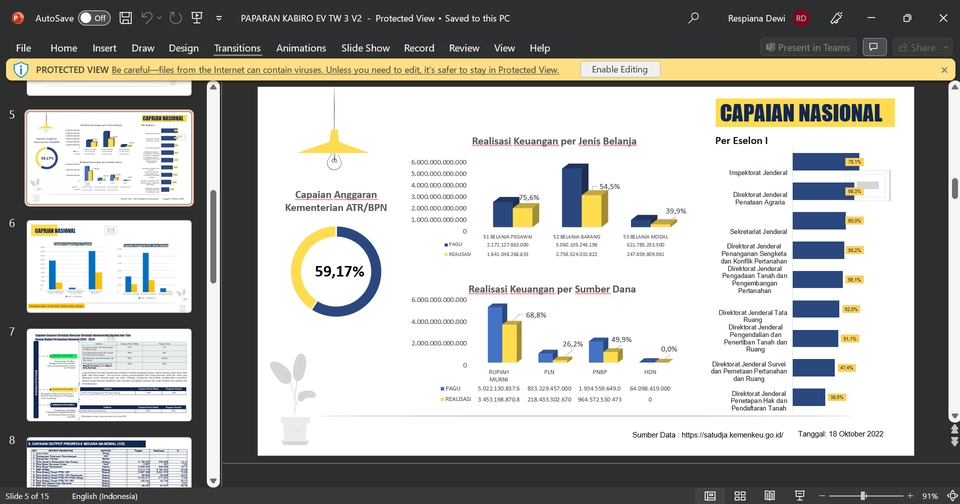960x504 pixels.
Task: Select slide 6 thumbnail in the panel
Action: [x=108, y=266]
